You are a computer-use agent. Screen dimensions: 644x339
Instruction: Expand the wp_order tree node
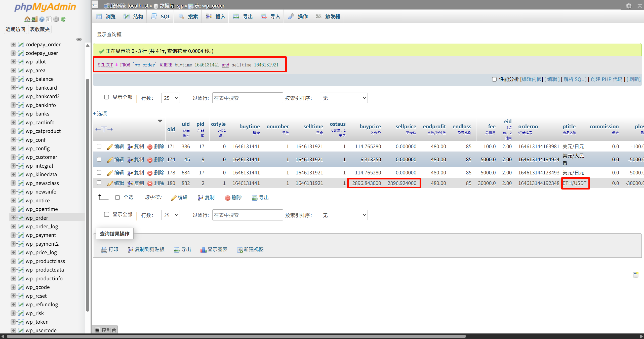tap(13, 218)
